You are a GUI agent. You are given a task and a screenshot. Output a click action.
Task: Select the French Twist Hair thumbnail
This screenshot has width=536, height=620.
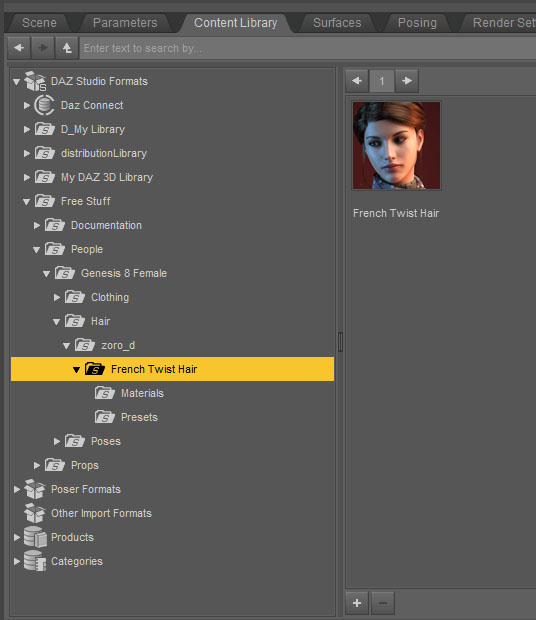396,146
